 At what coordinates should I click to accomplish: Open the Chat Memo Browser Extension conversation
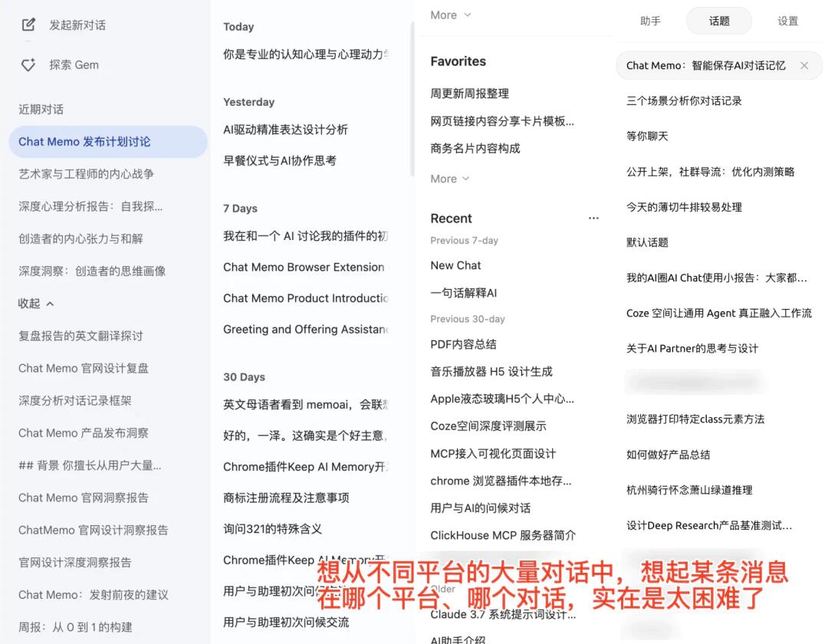point(305,267)
